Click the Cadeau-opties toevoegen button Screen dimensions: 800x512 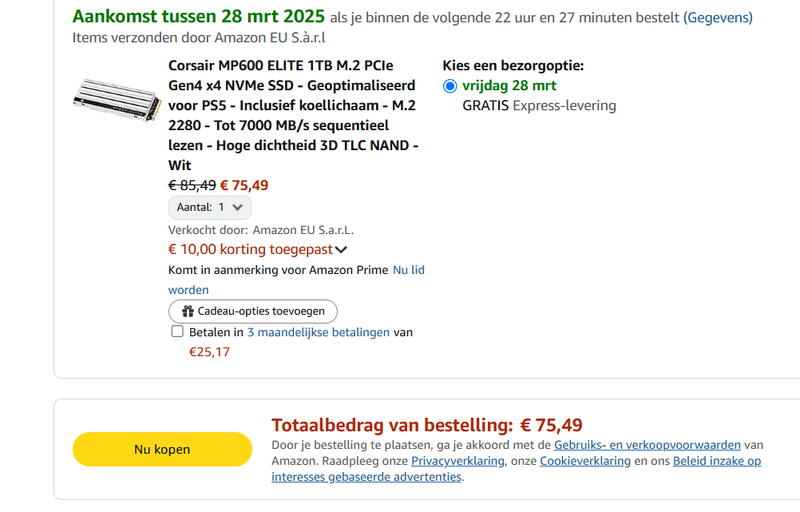pyautogui.click(x=253, y=311)
